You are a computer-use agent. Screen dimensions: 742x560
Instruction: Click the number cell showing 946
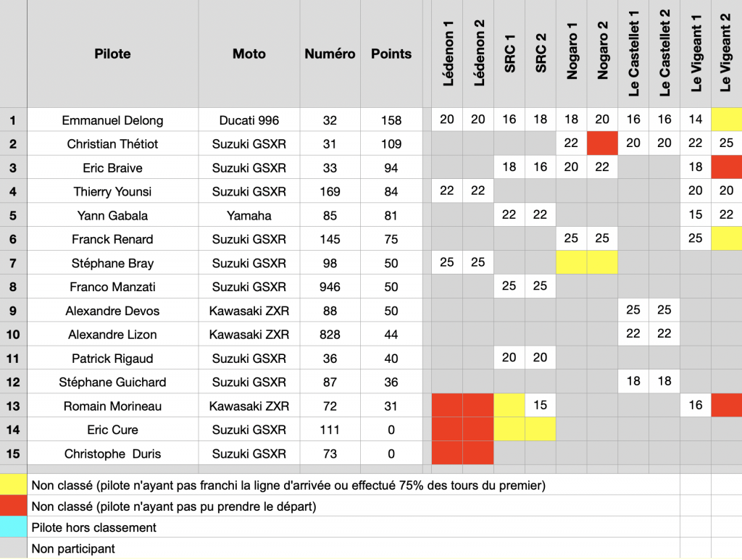(x=330, y=287)
